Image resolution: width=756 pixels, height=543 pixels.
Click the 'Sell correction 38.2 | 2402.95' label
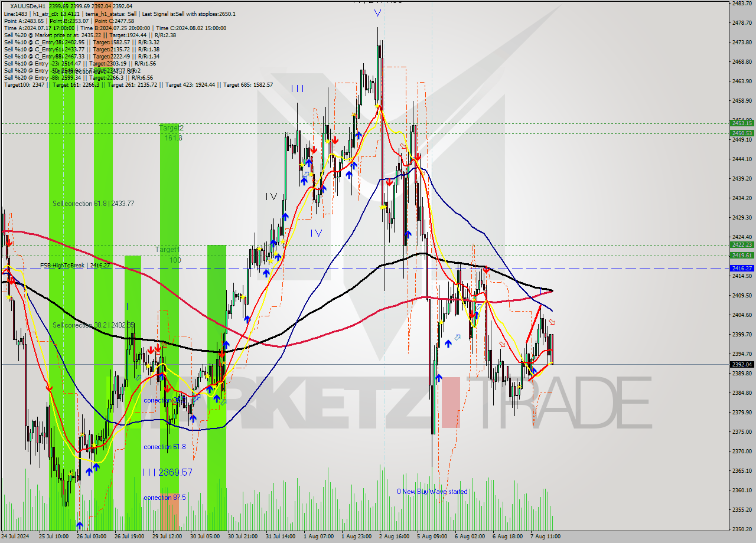pos(93,325)
